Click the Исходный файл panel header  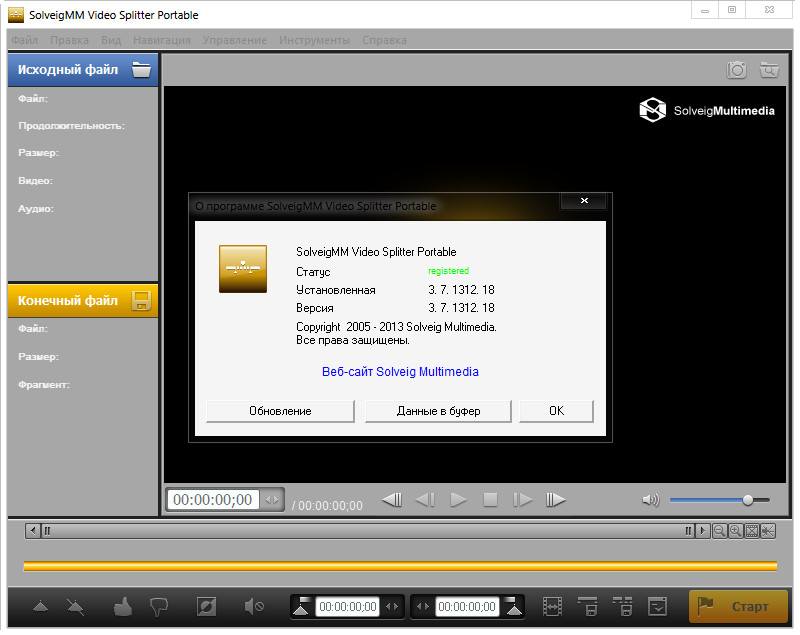point(83,69)
